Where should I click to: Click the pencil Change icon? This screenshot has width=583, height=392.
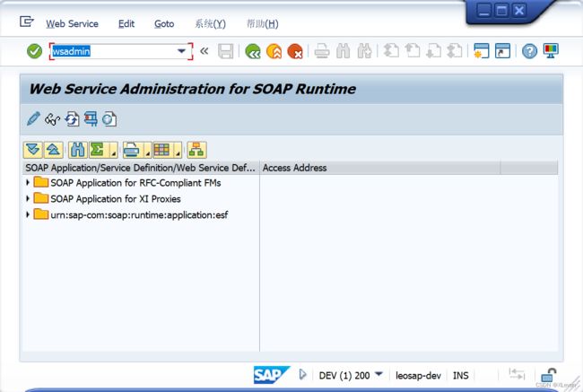pos(33,119)
